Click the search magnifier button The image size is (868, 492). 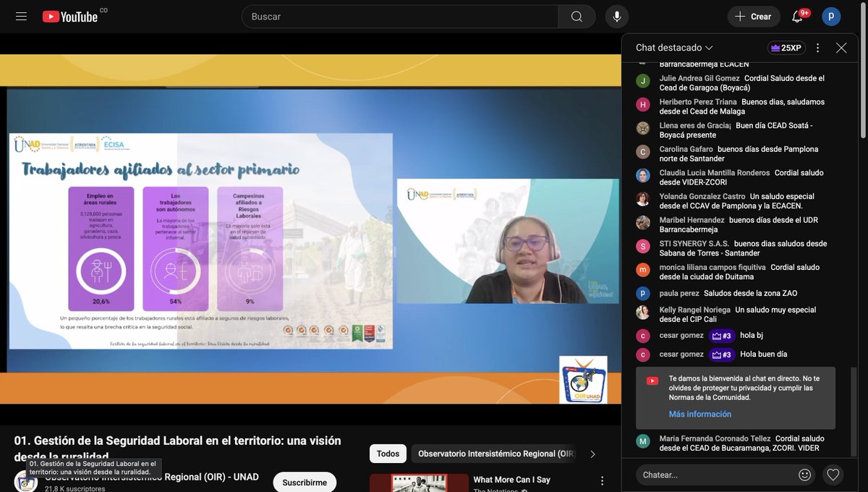[576, 17]
